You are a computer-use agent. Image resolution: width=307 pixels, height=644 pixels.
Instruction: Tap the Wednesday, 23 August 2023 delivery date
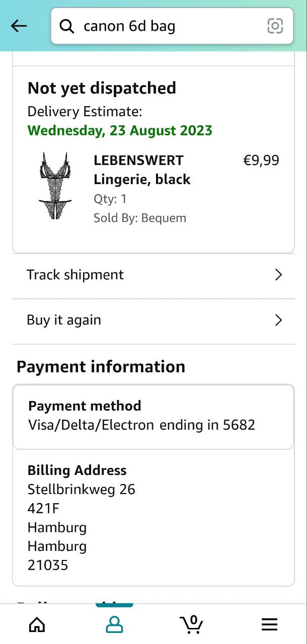coord(120,130)
